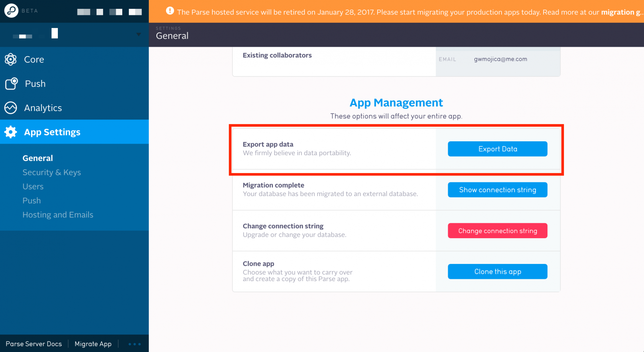The height and width of the screenshot is (352, 644).
Task: Select App Settings in sidebar
Action: (x=74, y=132)
